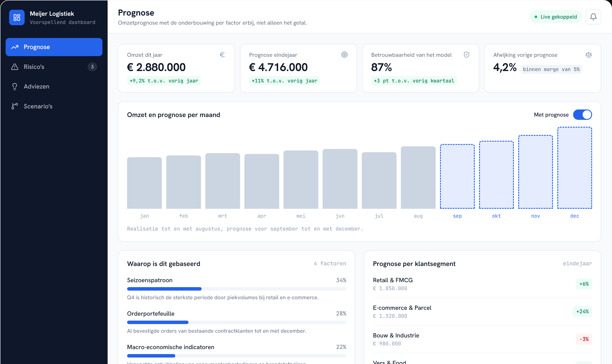Click the Macro-economische indicatoren progress bar
The width and height of the screenshot is (612, 364).
click(x=236, y=356)
